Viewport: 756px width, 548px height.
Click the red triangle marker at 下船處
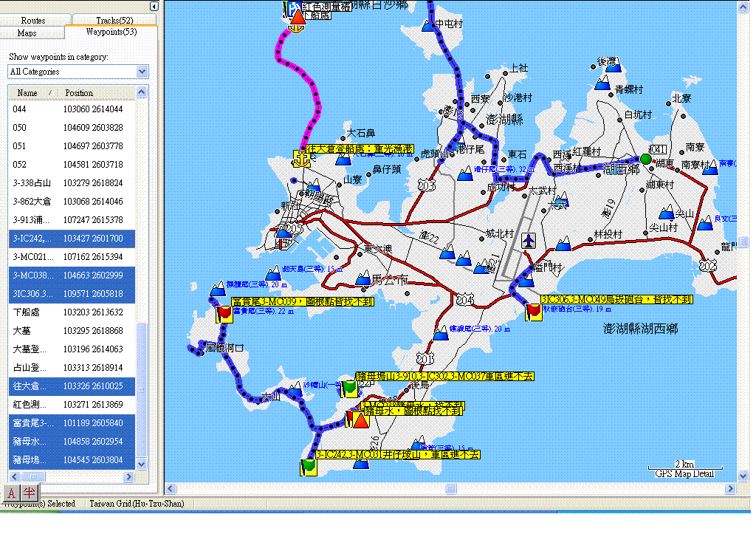298,17
